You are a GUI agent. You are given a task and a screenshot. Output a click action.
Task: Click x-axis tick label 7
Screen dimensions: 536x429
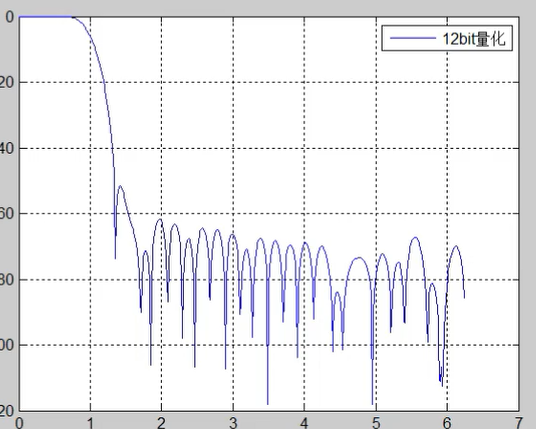click(519, 423)
